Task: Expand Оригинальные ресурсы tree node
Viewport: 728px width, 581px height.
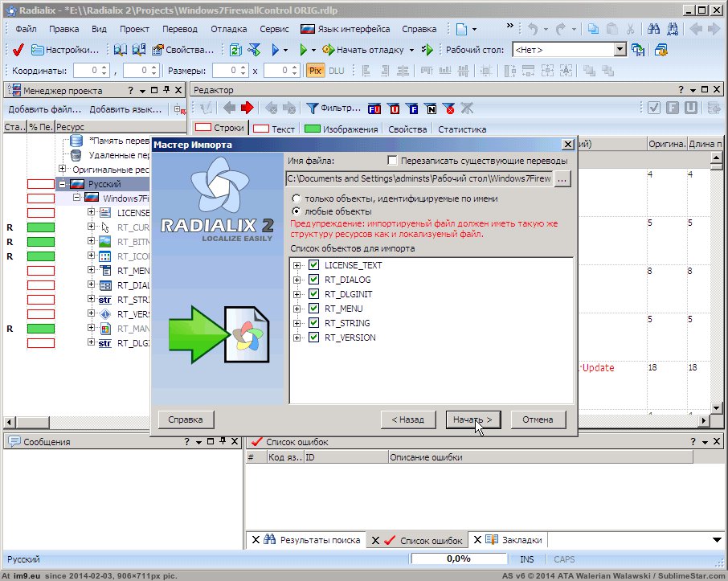Action: click(62, 168)
